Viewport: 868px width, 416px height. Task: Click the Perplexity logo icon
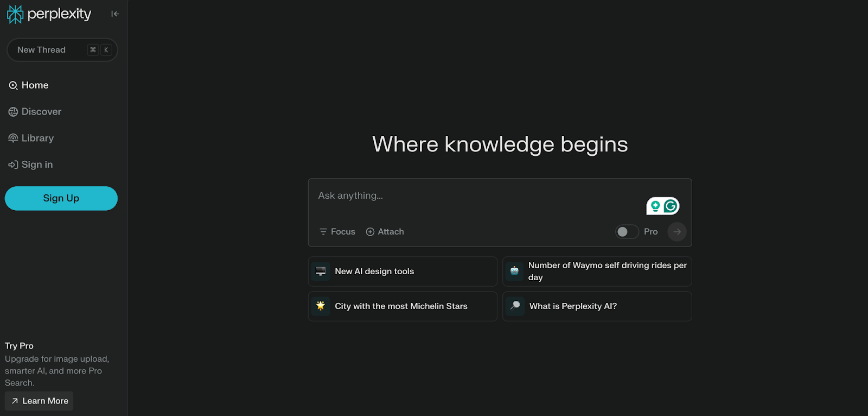[x=15, y=14]
